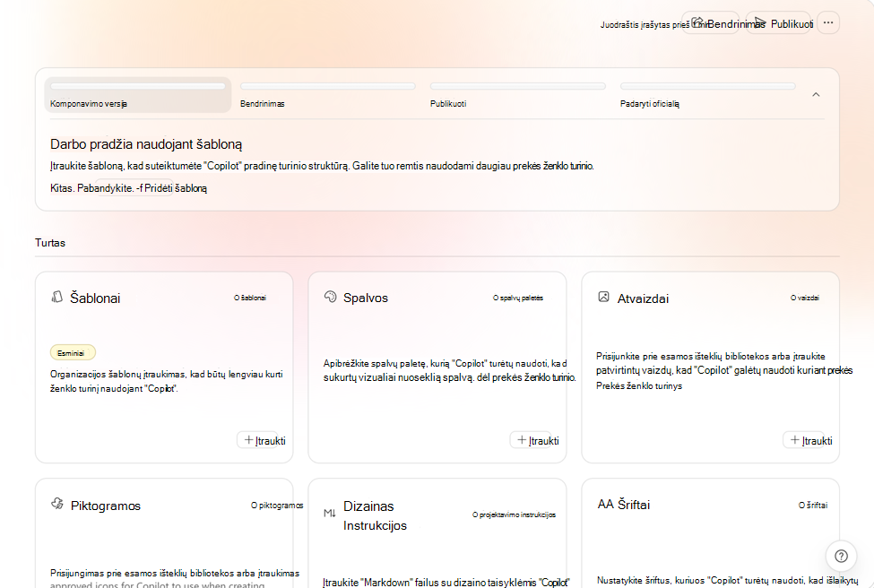
Task: Click the Atvaizdai image icon
Action: point(603,297)
